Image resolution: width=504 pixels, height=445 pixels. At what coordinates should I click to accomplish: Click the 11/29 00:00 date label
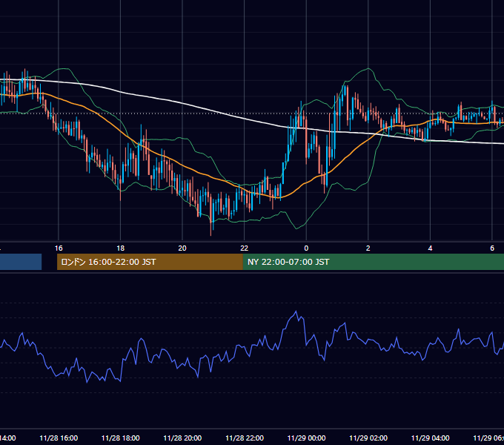[x=306, y=438]
